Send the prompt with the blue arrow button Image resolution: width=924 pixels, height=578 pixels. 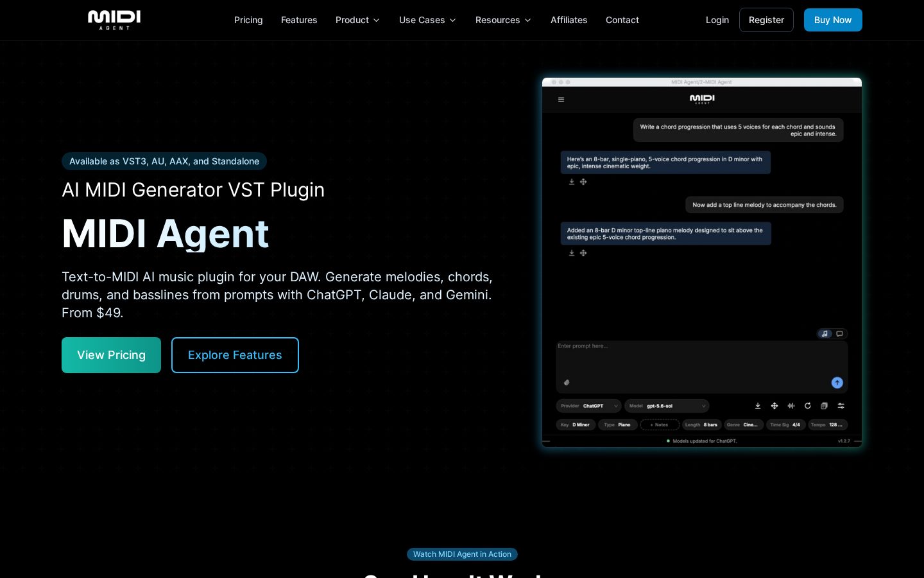837,383
